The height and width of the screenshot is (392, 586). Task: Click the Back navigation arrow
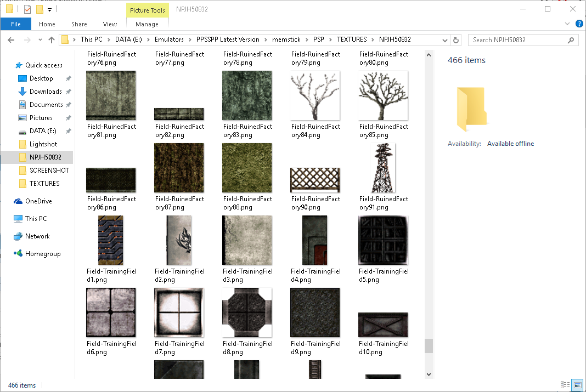11,40
